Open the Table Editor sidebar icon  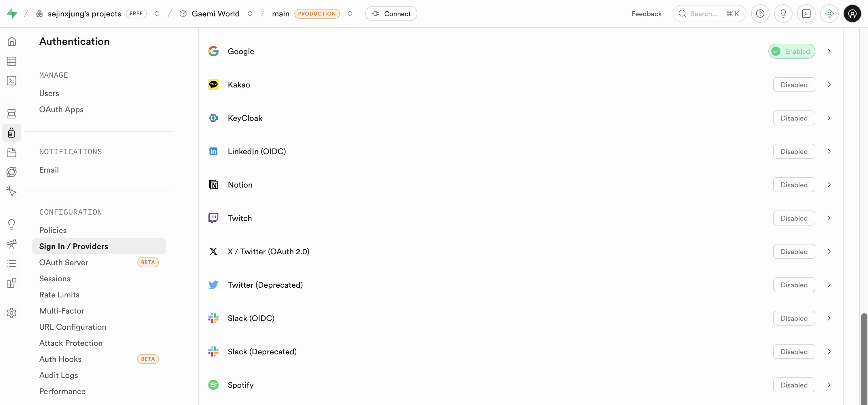(x=12, y=61)
